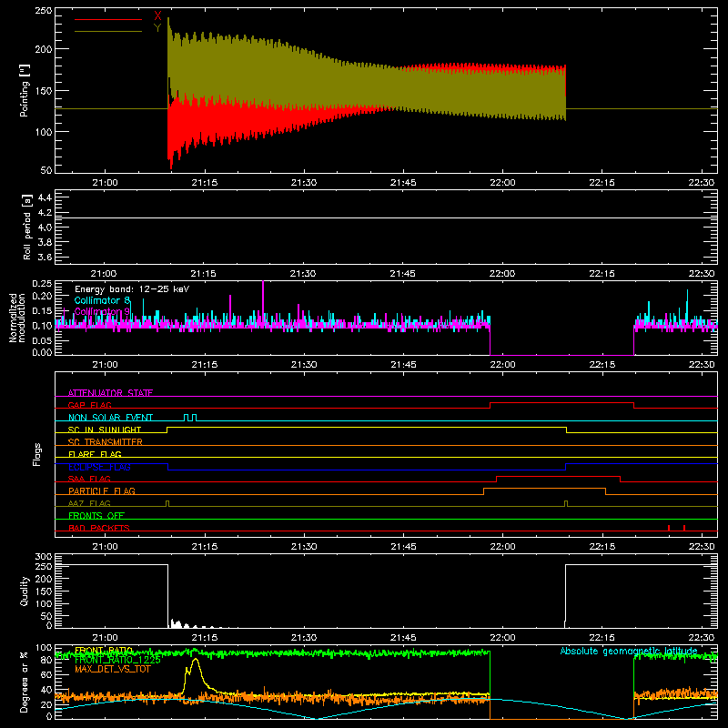Click the NON_SOLAR_EVENT double pulse

190,418
